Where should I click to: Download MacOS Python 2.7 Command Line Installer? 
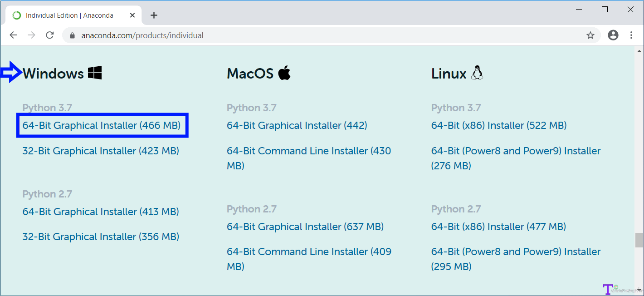(x=309, y=259)
